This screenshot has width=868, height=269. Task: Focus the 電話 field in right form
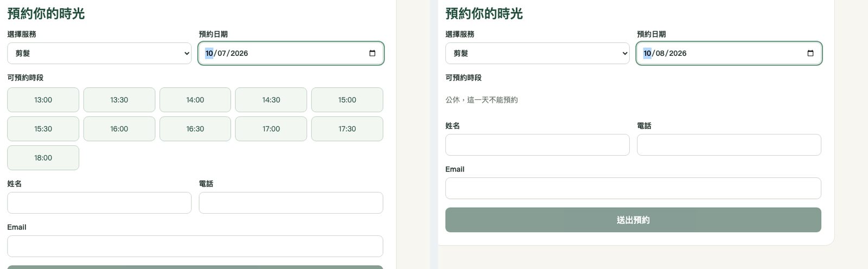pos(729,145)
